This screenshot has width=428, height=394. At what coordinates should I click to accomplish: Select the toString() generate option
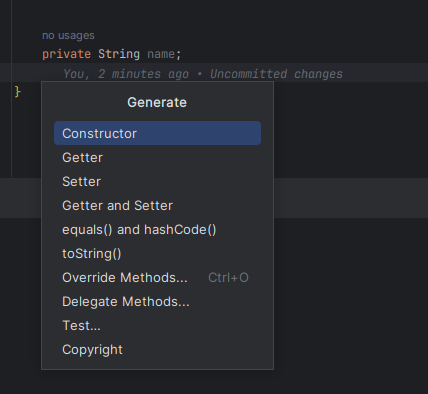[x=157, y=253]
